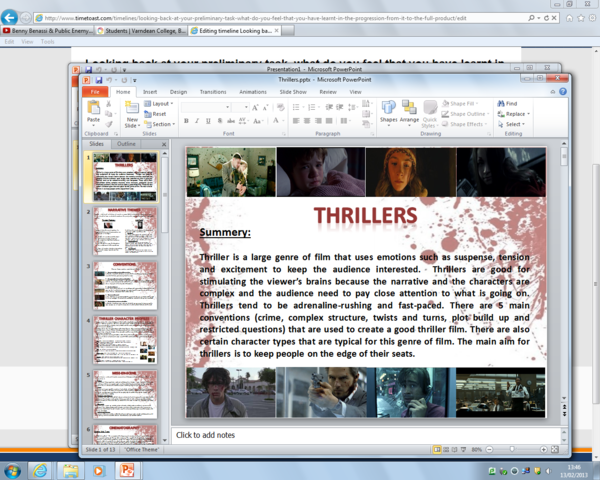Image resolution: width=600 pixels, height=480 pixels.
Task: Save the Thrillers.pptx presentation
Action: coord(99,80)
